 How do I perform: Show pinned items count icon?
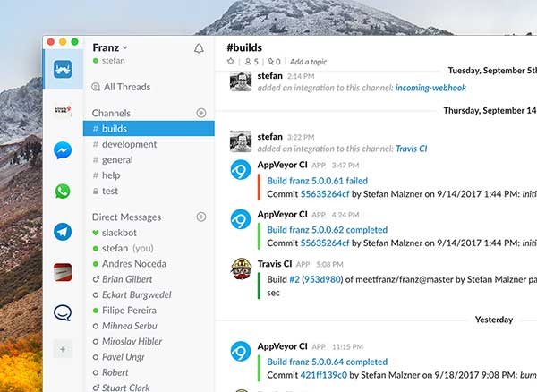[x=274, y=62]
